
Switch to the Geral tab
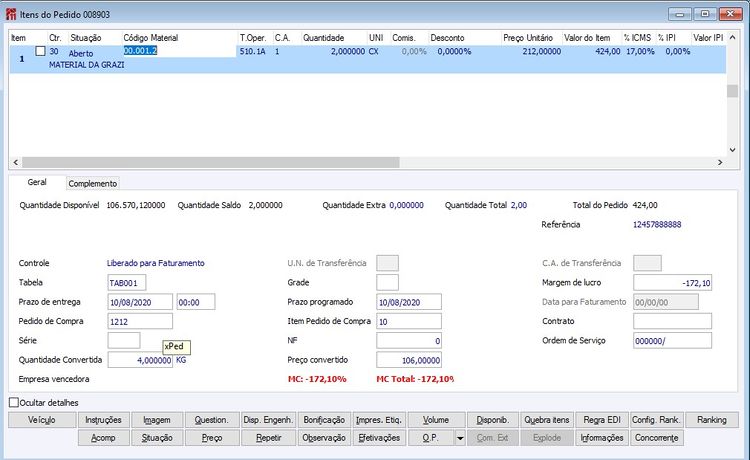37,182
